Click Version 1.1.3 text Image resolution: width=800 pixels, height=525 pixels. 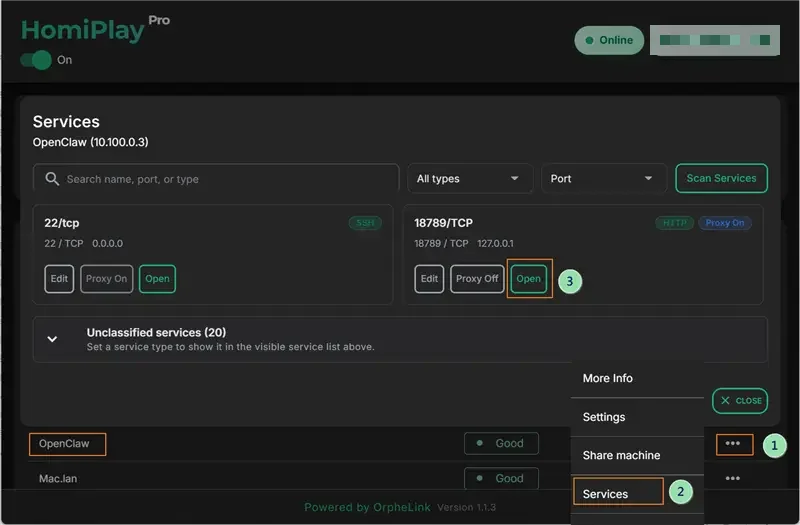click(x=466, y=508)
